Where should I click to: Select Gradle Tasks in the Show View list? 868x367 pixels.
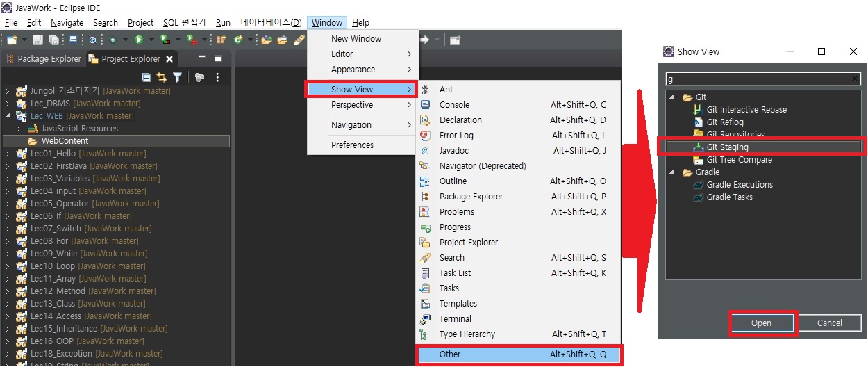tap(729, 197)
